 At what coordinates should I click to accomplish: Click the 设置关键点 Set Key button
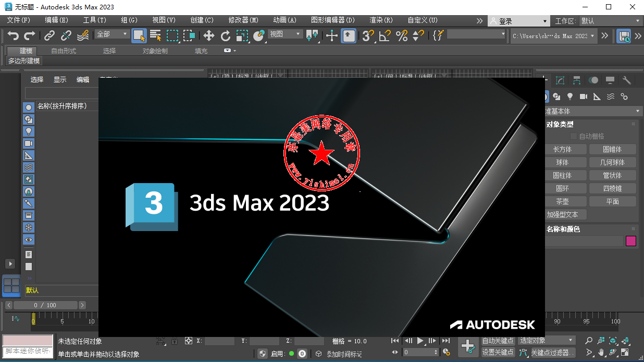point(498,352)
